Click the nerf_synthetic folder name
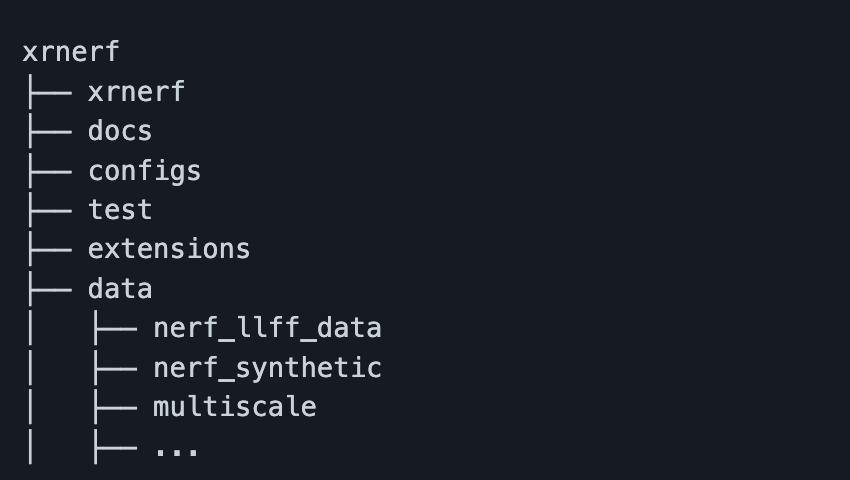Viewport: 850px width, 480px height. pyautogui.click(x=267, y=368)
